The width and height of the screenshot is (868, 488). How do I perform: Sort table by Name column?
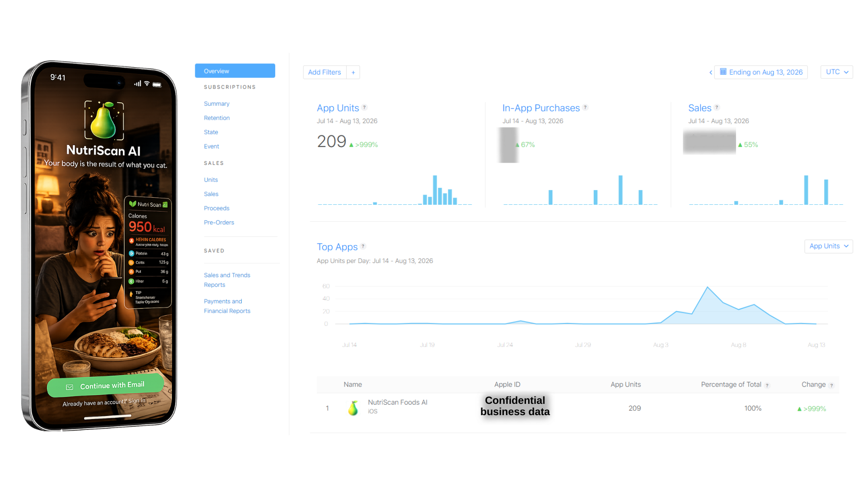click(x=352, y=385)
